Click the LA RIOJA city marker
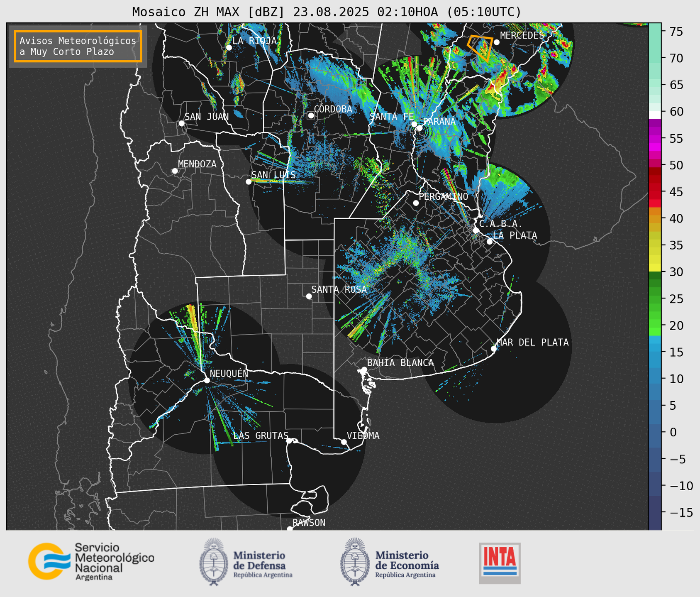700x597 pixels. pyautogui.click(x=229, y=47)
